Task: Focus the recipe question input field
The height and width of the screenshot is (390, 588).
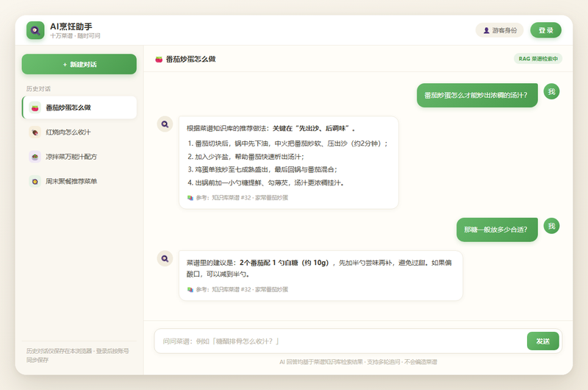Action: pos(340,341)
